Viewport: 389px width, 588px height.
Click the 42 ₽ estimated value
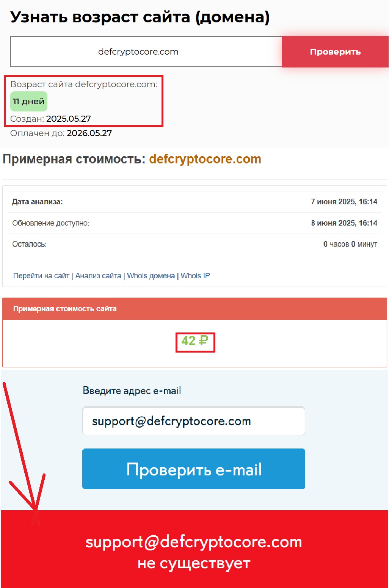195,341
